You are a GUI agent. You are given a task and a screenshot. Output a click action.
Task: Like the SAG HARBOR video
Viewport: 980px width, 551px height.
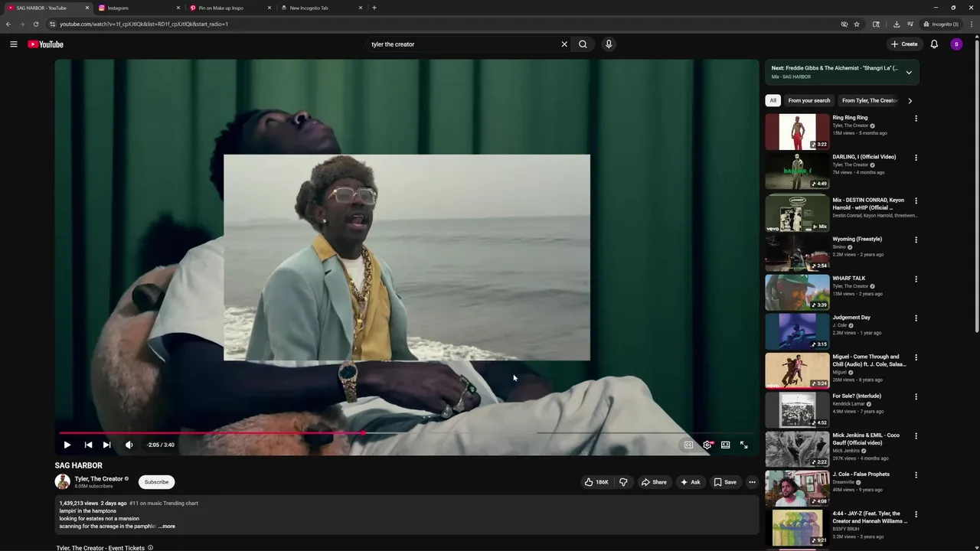click(x=598, y=482)
